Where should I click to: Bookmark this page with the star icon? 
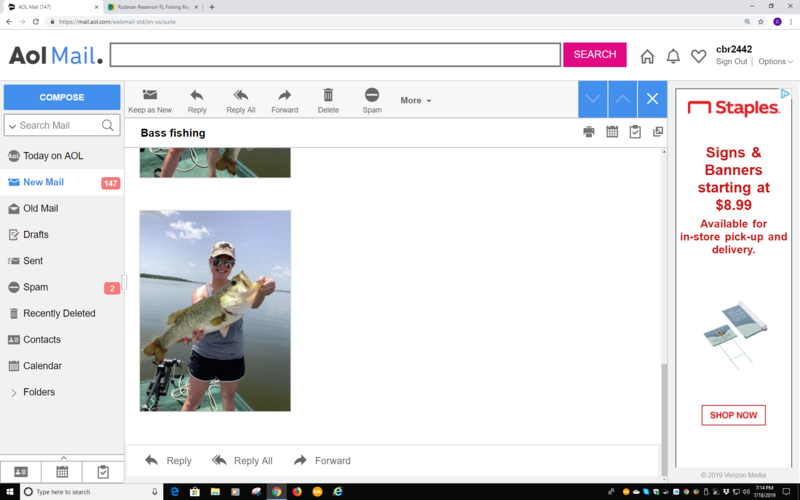[761, 22]
